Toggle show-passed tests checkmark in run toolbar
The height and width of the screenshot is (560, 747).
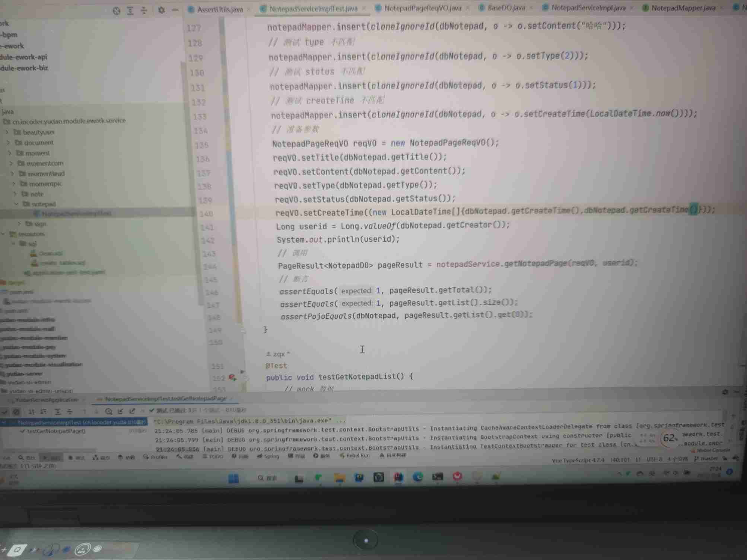(x=4, y=412)
